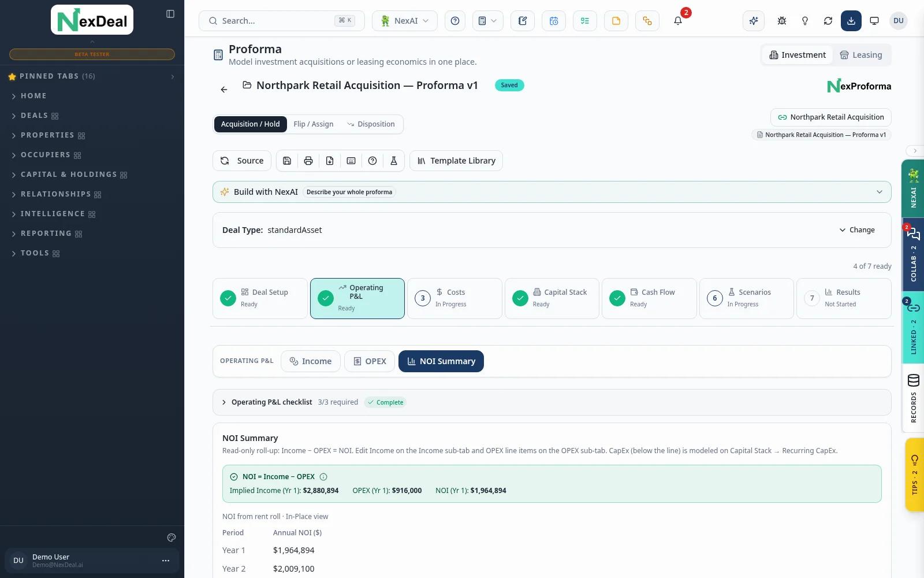Select the Flip / Assign strategy option
924x578 pixels.
tap(314, 124)
